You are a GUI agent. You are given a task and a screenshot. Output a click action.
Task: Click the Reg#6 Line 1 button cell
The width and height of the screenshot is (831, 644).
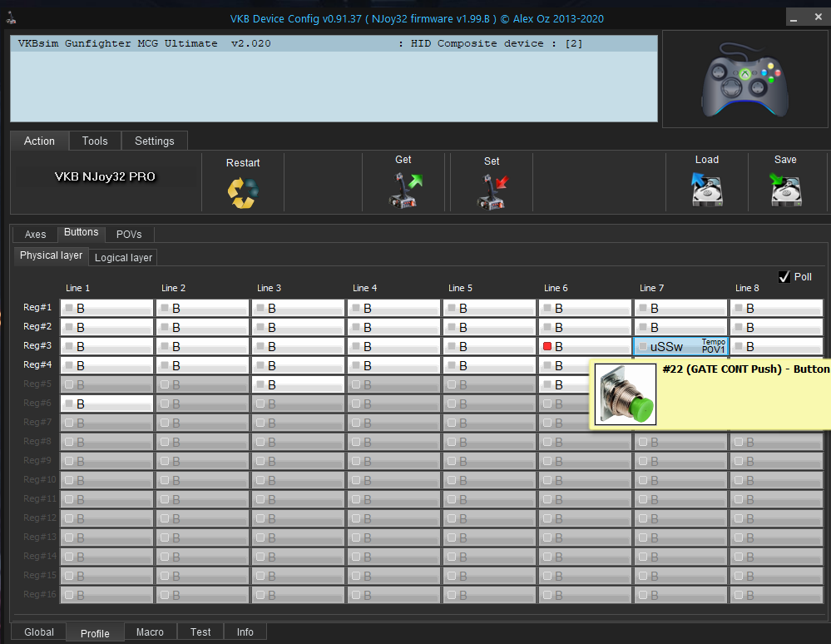pos(106,404)
